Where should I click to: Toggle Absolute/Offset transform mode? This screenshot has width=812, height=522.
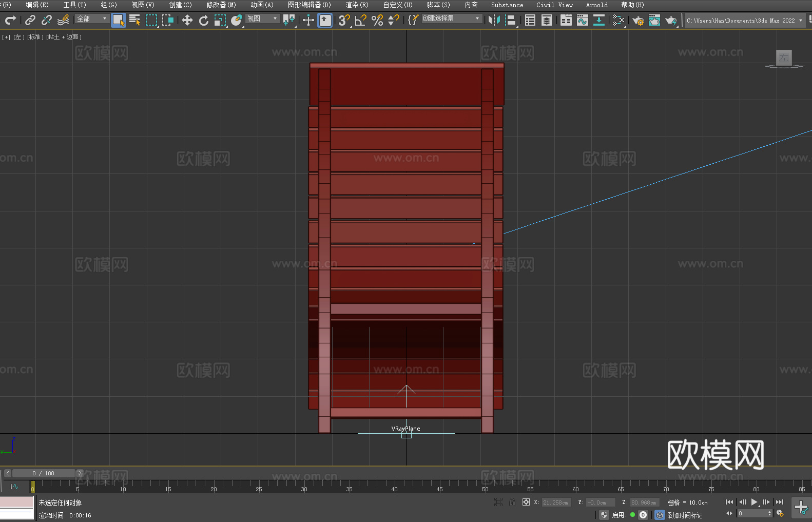click(526, 502)
